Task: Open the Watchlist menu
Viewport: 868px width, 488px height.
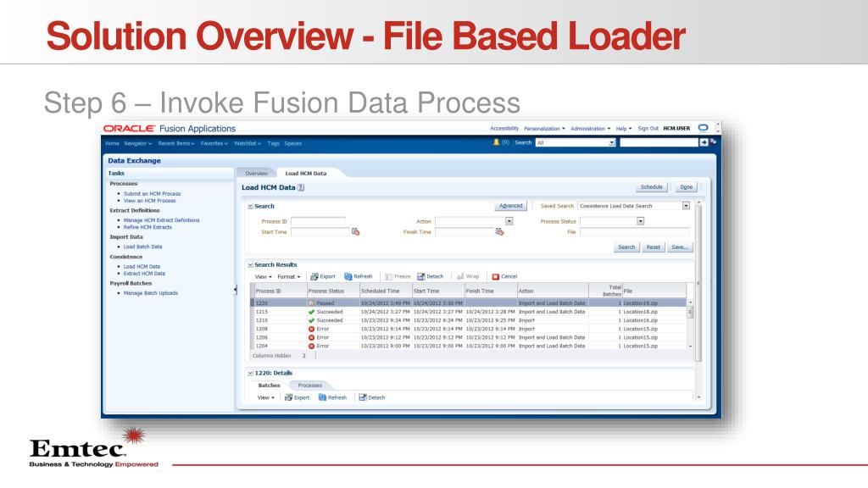Action: tap(248, 143)
